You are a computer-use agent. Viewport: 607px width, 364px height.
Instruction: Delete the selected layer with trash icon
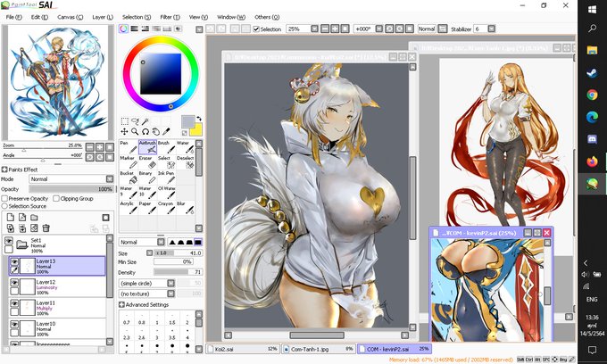(x=46, y=228)
